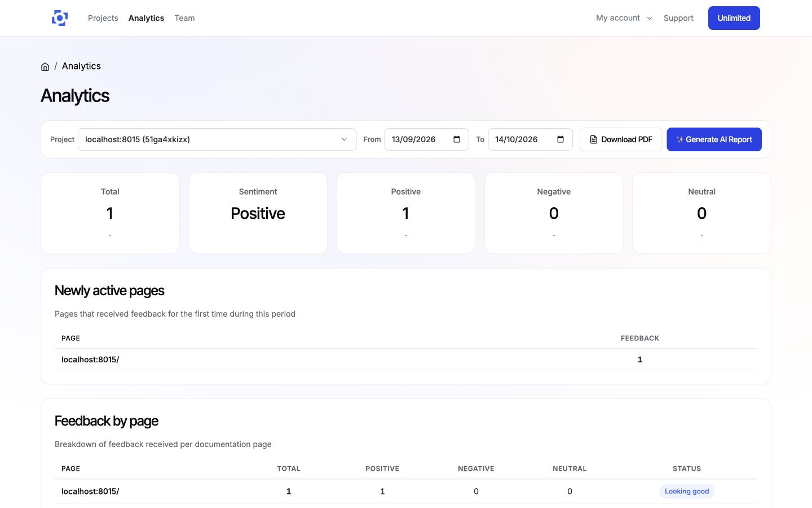This screenshot has height=508, width=812.
Task: Open the Projects nav item
Action: (103, 18)
